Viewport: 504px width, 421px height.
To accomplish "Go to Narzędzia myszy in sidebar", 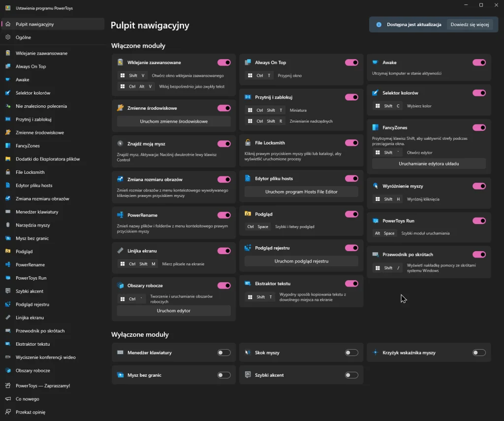I will pos(32,225).
